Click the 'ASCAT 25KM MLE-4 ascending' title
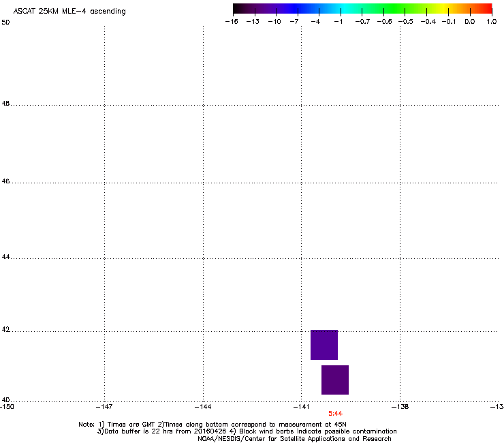Viewport: 504px width, 443px height. coord(69,12)
